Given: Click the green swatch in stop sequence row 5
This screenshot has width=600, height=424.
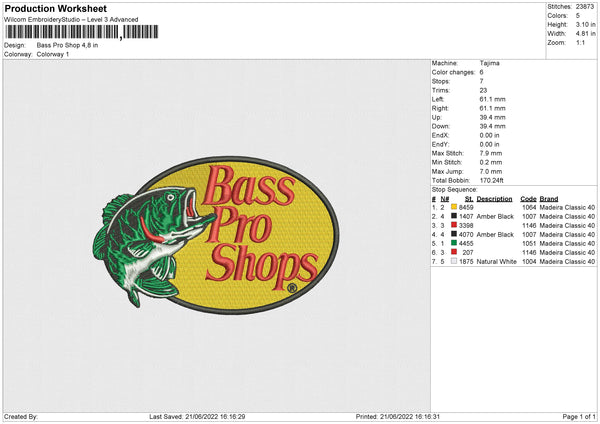Looking at the screenshot, I should pyautogui.click(x=454, y=243).
